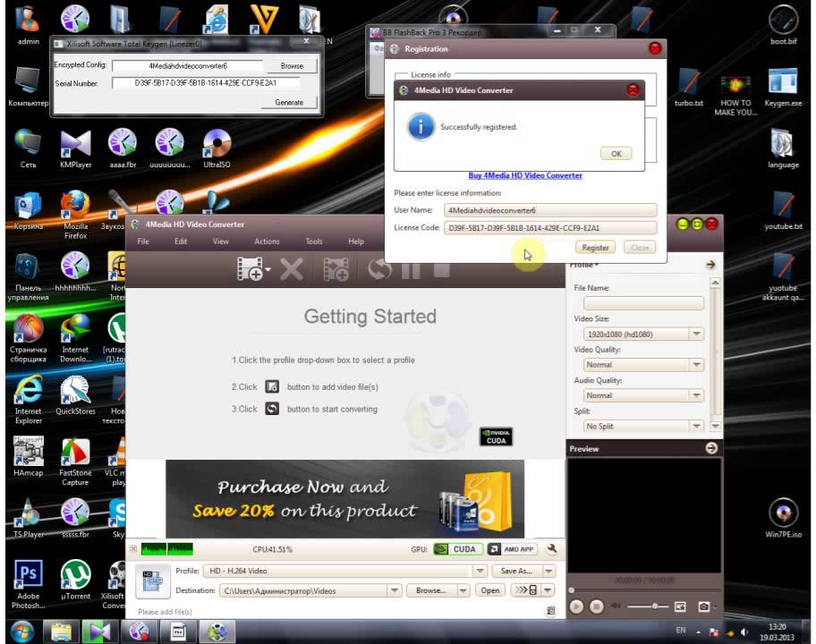816x644 pixels.
Task: Open Mozilla Firefox desktop icon
Action: (x=75, y=215)
